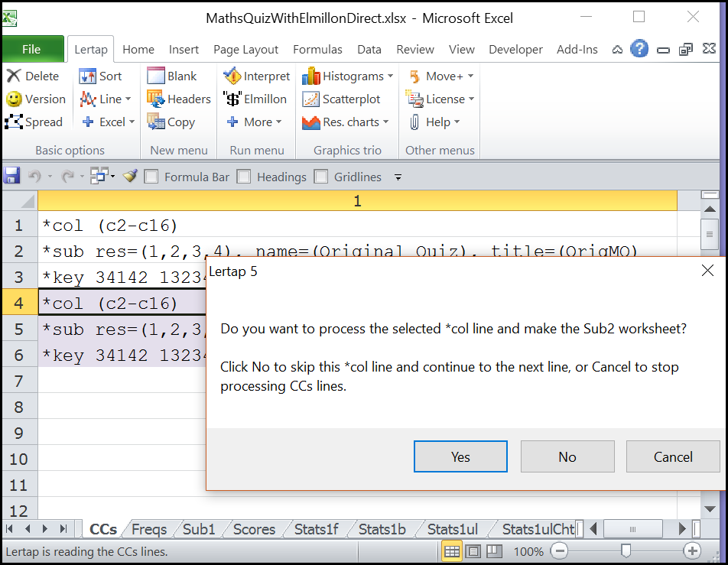Viewport: 728px width, 565px height.
Task: Click the Sort icon
Action: click(x=87, y=76)
